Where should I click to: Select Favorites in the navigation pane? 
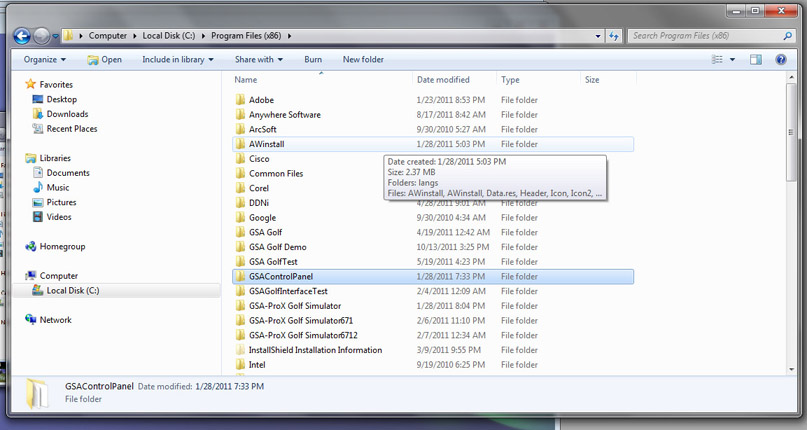click(56, 84)
